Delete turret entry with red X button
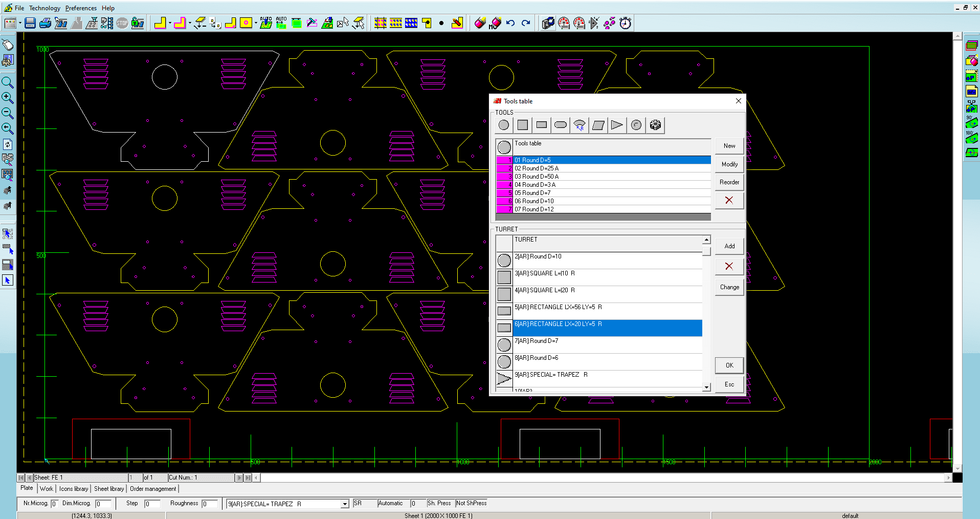This screenshot has height=519, width=980. click(x=729, y=266)
